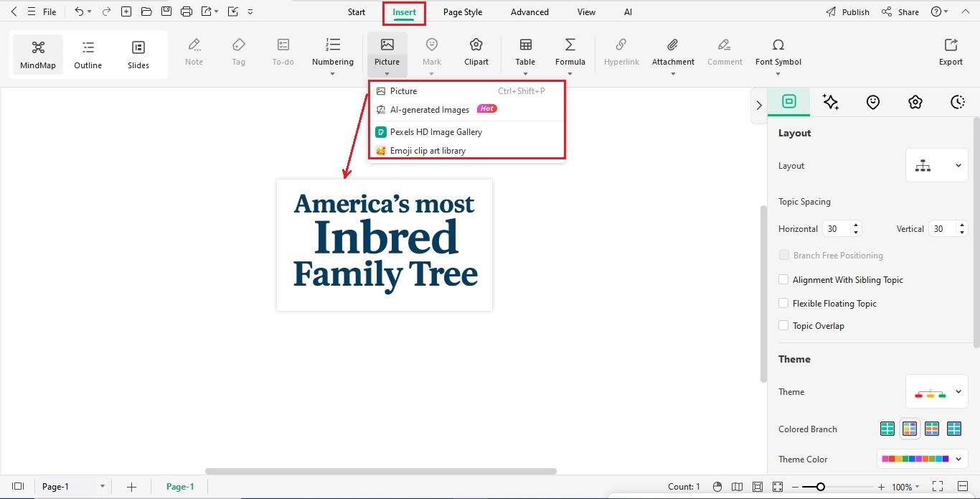Image resolution: width=980 pixels, height=499 pixels.
Task: Collapse the right side panel arrow
Action: 759,106
